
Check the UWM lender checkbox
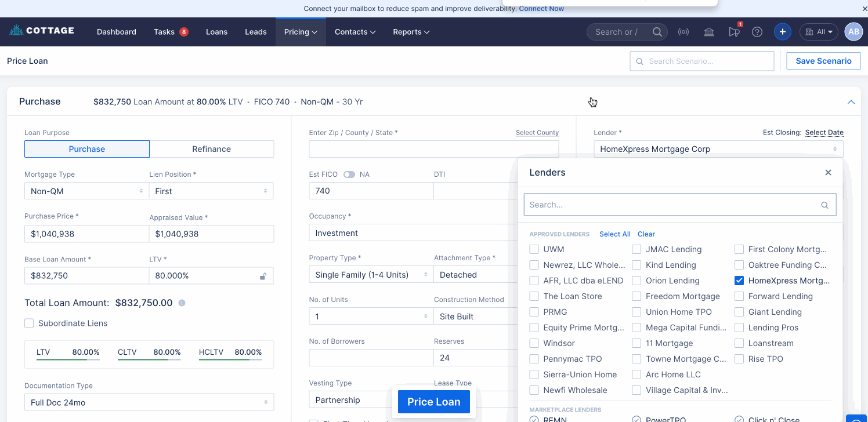pos(534,249)
